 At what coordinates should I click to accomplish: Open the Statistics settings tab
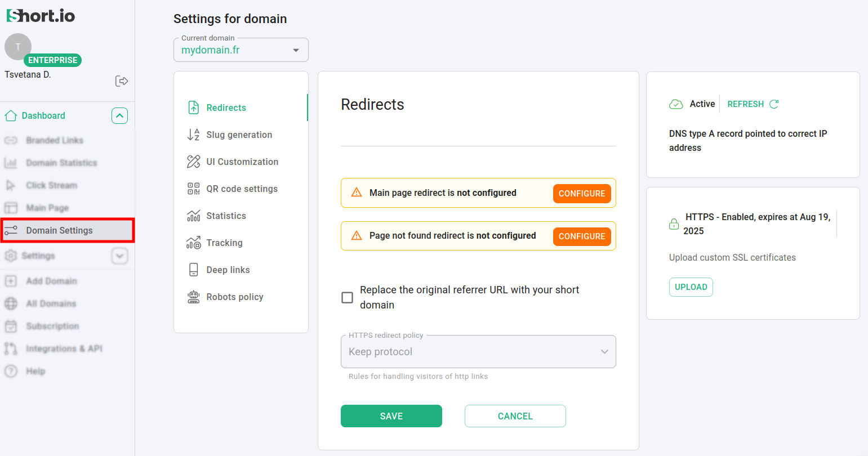click(x=226, y=216)
